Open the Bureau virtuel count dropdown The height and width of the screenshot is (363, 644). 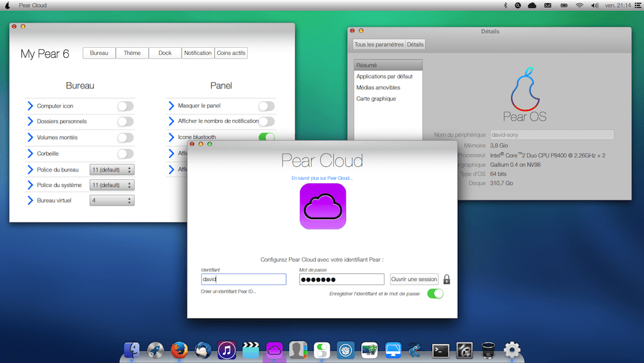(112, 201)
